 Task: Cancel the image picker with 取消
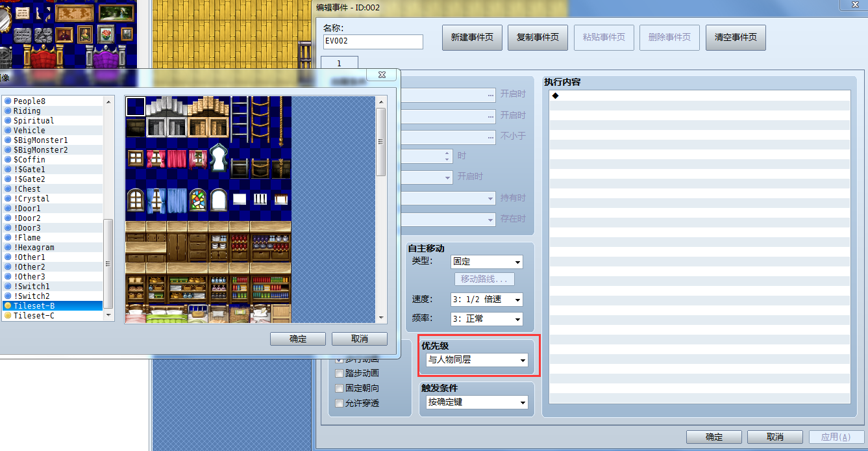(359, 339)
